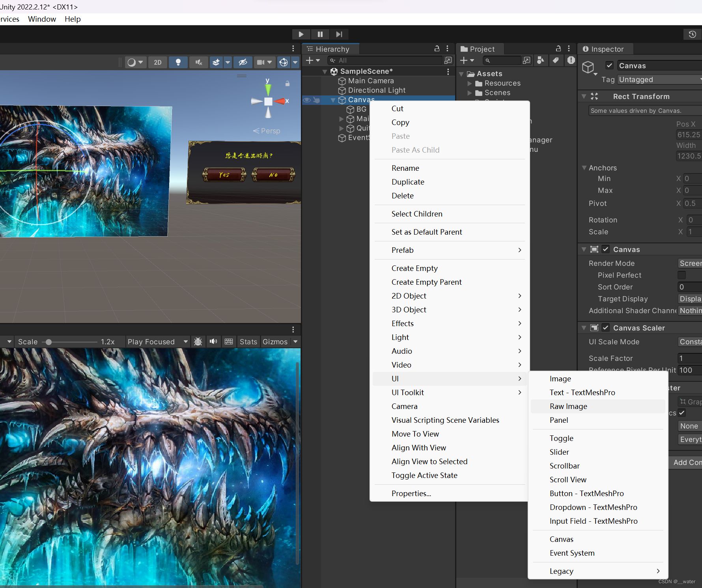The image size is (702, 588).
Task: Open the Tag Untagged dropdown
Action: coord(659,80)
